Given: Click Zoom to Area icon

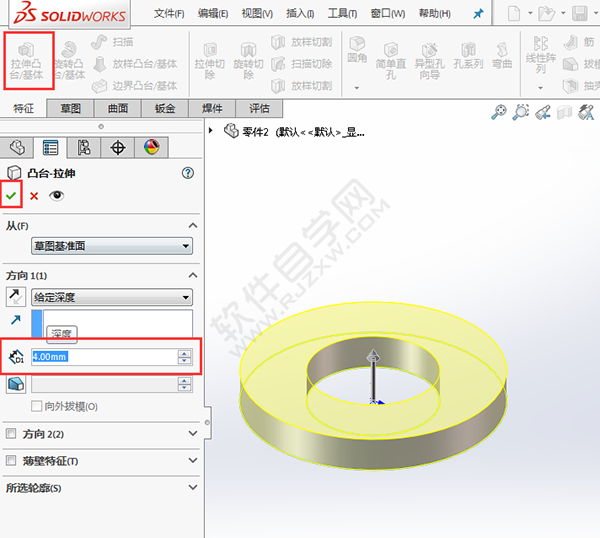Looking at the screenshot, I should [520, 112].
